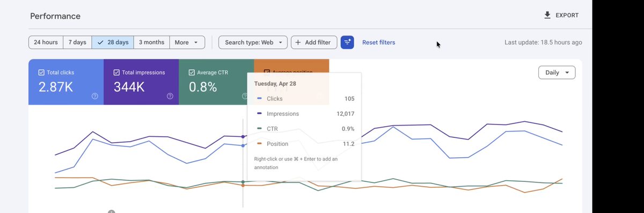Click the orange position point on chart
Image resolution: width=644 pixels, height=213 pixels.
(x=243, y=186)
